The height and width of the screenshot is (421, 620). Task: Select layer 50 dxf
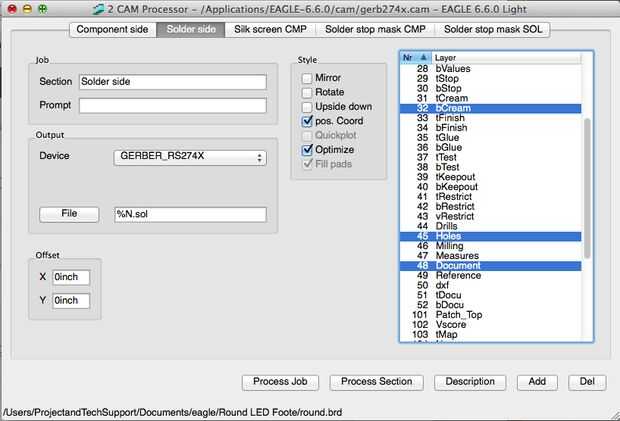click(x=491, y=285)
